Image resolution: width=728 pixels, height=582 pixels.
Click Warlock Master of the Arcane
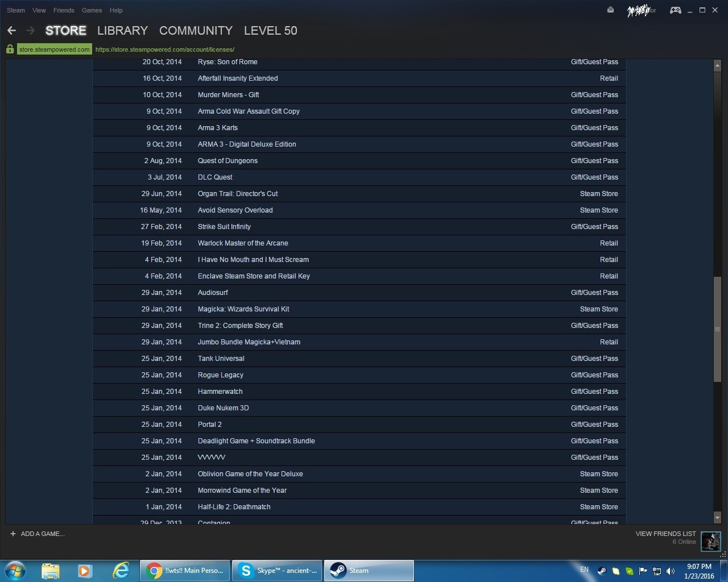click(x=359, y=243)
